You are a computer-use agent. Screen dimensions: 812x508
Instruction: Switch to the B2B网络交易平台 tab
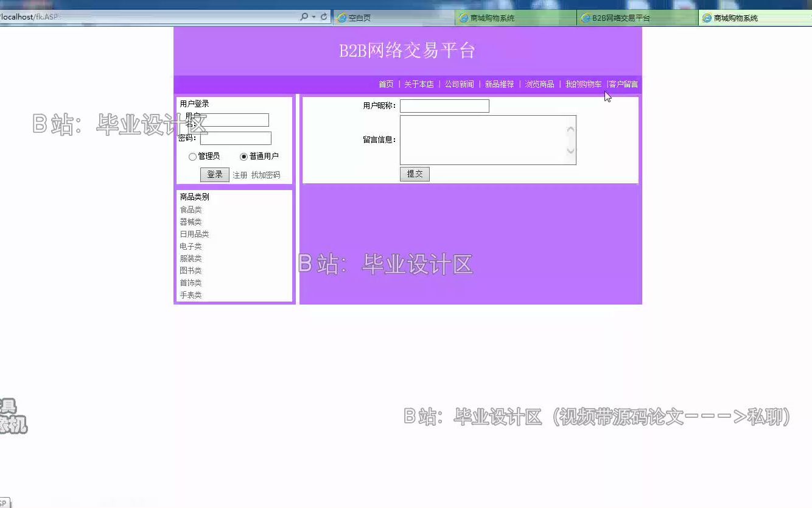[x=637, y=18]
